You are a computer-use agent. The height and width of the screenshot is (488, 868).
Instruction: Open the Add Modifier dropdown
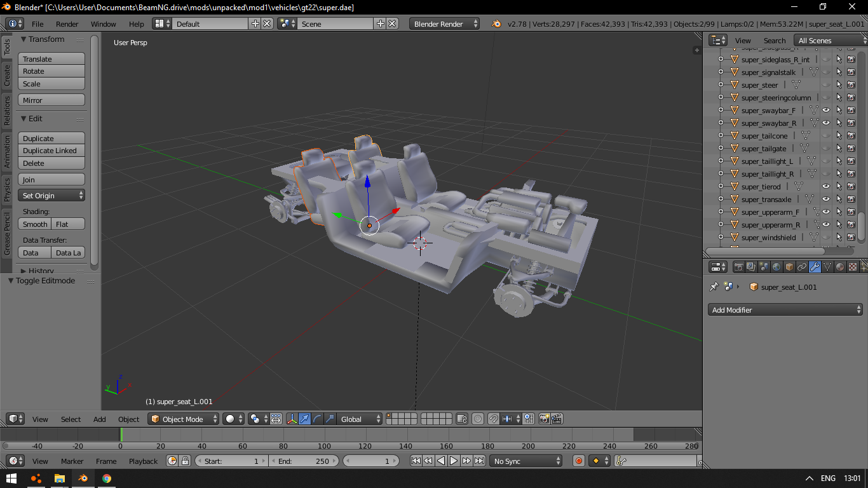click(785, 310)
